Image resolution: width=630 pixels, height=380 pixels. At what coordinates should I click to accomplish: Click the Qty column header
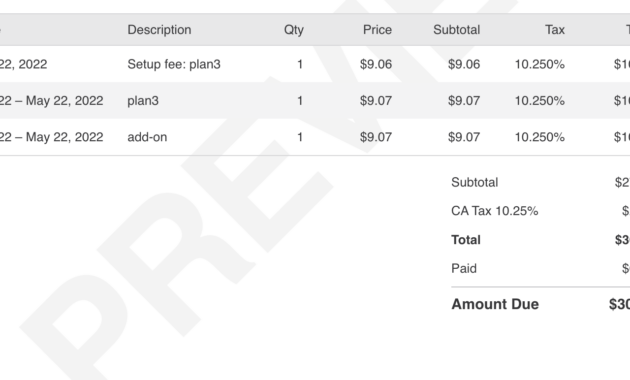[294, 30]
